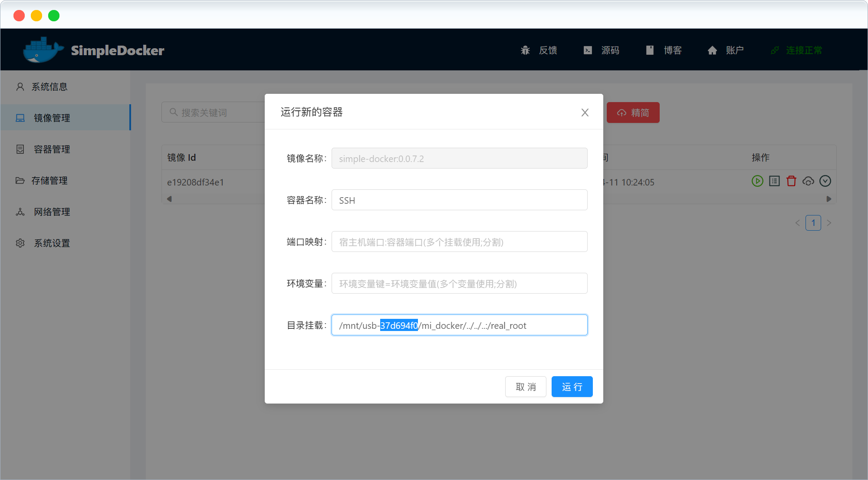Click the red trash delete icon

click(791, 181)
